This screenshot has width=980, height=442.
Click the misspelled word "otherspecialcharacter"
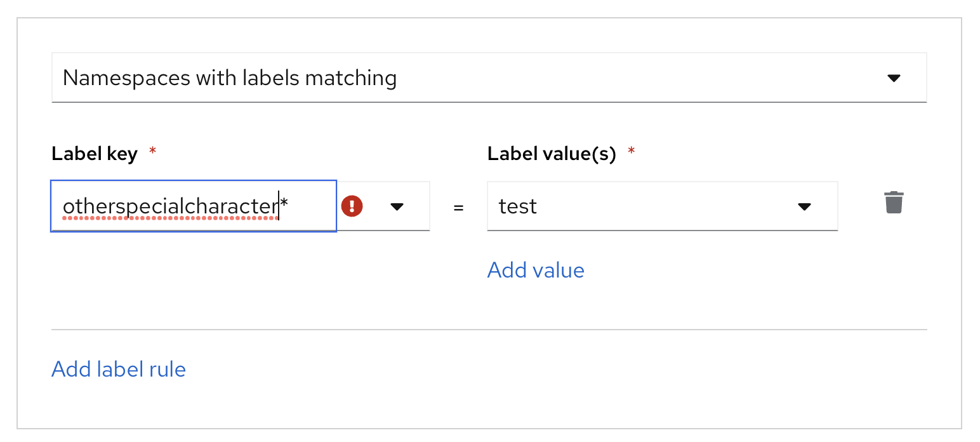click(x=170, y=206)
